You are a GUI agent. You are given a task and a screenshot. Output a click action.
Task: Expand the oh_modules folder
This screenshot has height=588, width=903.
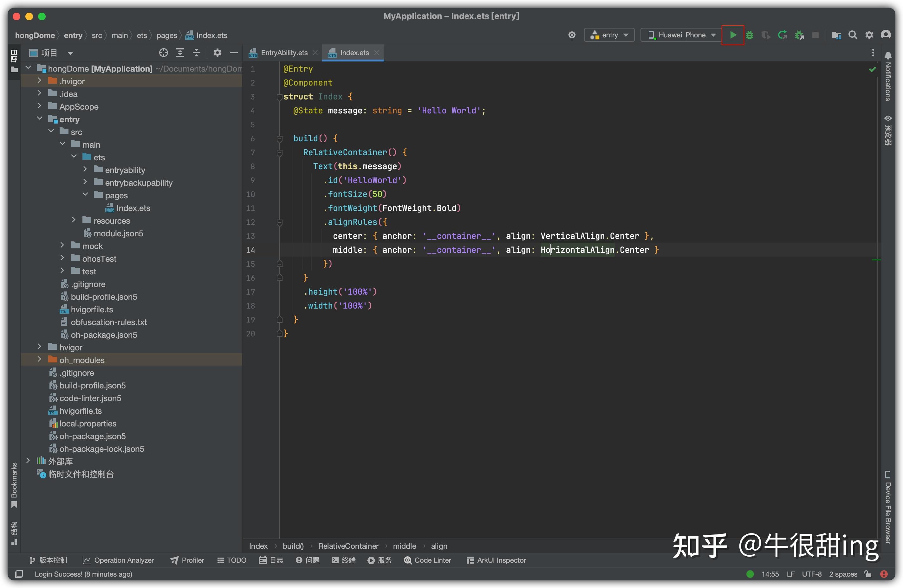(39, 359)
